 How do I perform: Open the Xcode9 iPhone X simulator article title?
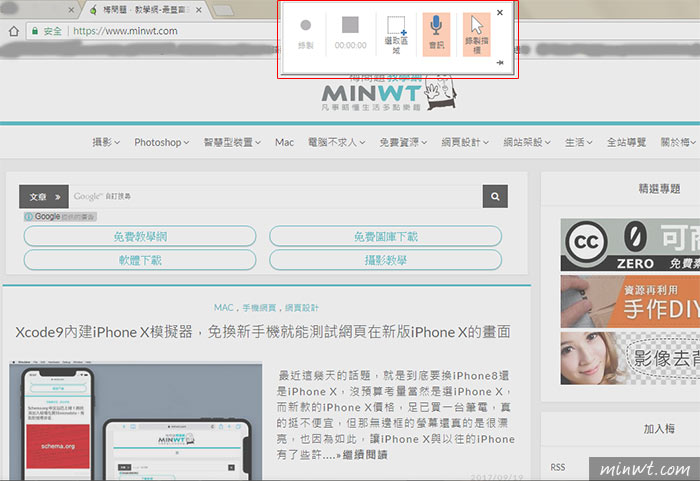263,332
